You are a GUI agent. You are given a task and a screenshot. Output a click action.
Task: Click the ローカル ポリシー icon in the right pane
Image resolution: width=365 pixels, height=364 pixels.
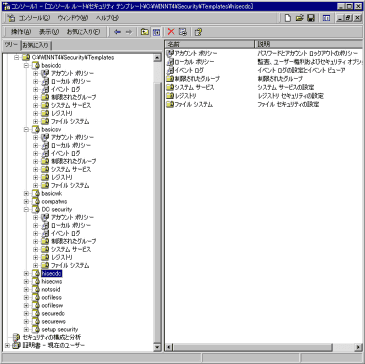click(170, 62)
